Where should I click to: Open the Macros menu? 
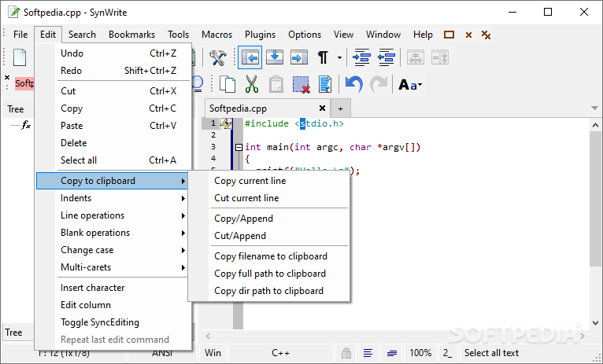tap(217, 35)
